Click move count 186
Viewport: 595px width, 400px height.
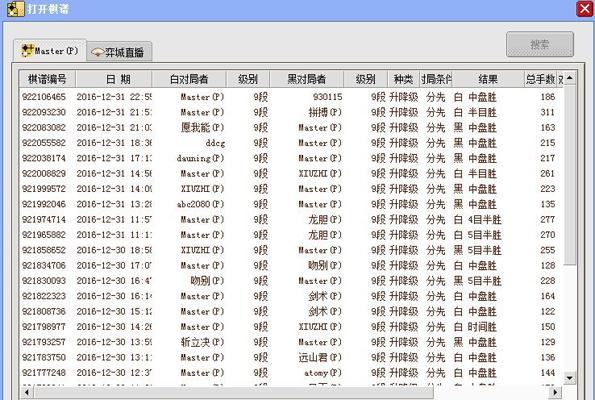(x=548, y=97)
